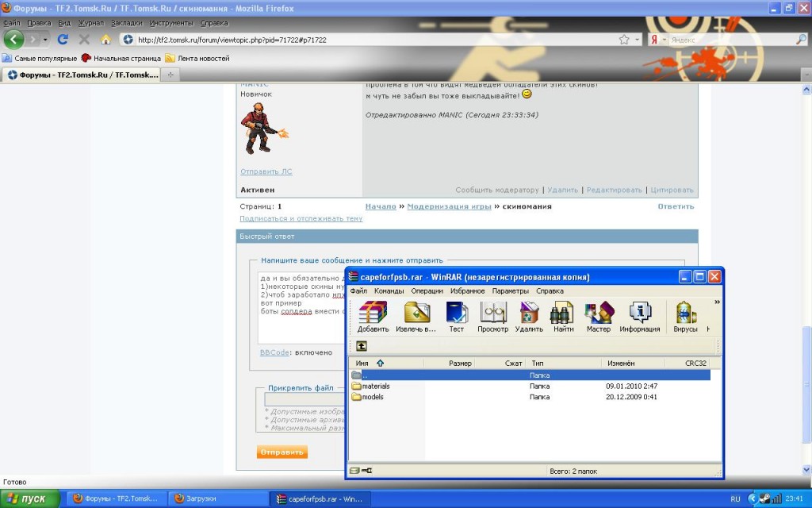The image size is (812, 508).
Task: Open the Yandex search engine dropdown
Action: pyautogui.click(x=665, y=40)
